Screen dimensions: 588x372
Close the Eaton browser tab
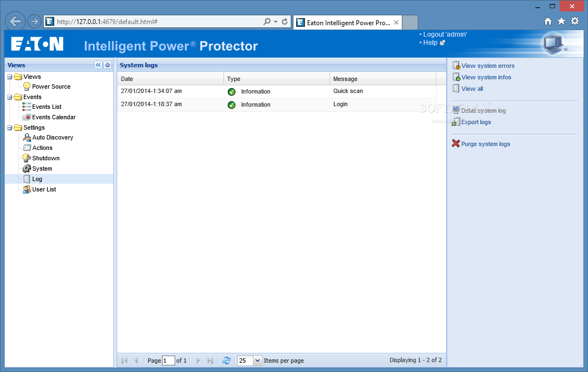pos(396,23)
